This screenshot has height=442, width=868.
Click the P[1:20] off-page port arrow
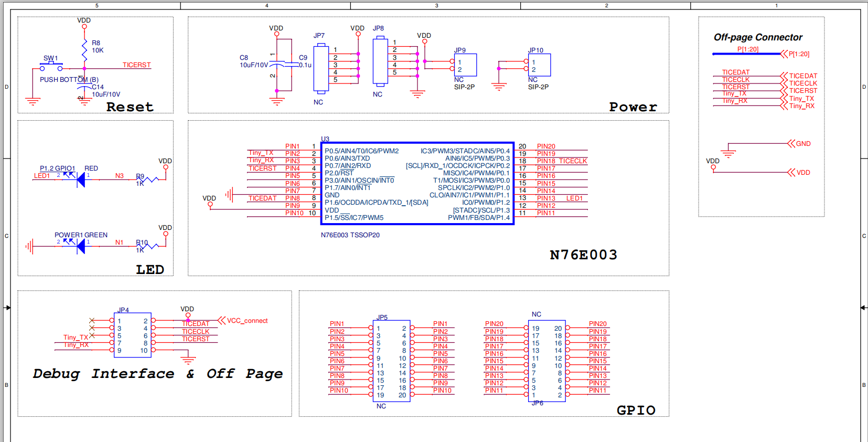(784, 54)
